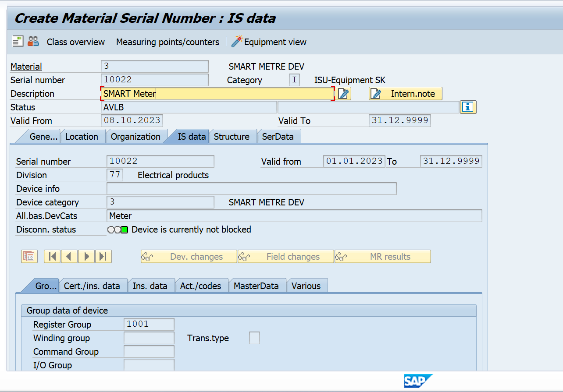Open the Intern.note button
The height and width of the screenshot is (392, 563).
point(406,93)
